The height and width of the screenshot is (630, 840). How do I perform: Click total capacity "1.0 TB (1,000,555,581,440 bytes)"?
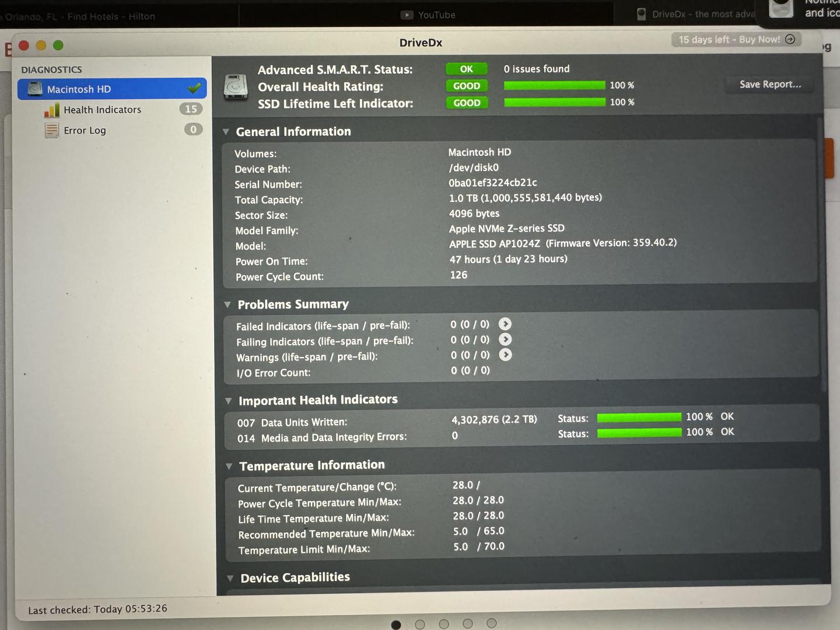click(526, 198)
